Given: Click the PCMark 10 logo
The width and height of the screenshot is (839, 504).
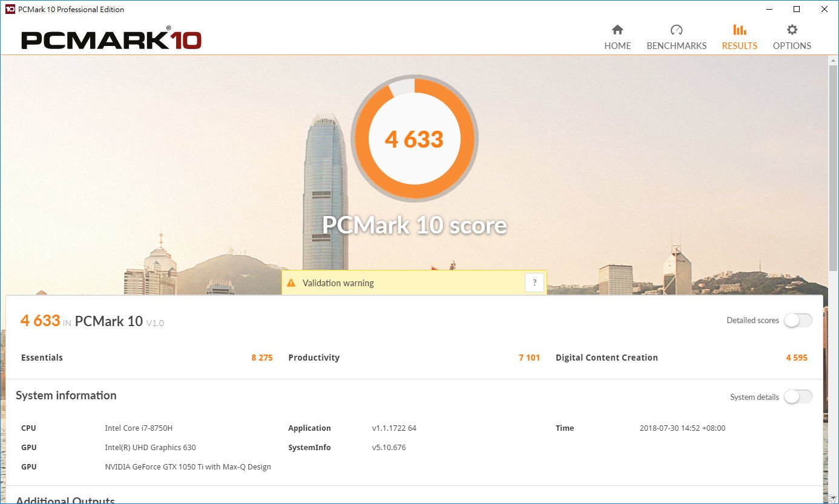Looking at the screenshot, I should pos(111,39).
